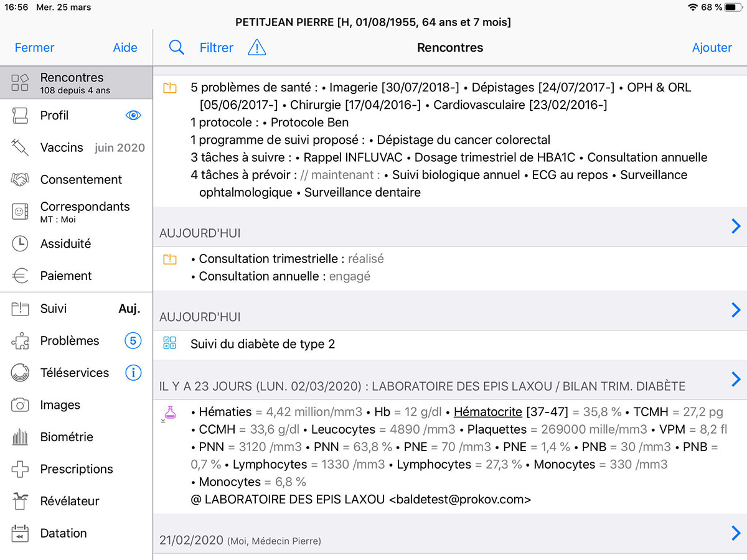Tap the Paiement euro icon
Screen dimensions: 747x560
point(20,276)
